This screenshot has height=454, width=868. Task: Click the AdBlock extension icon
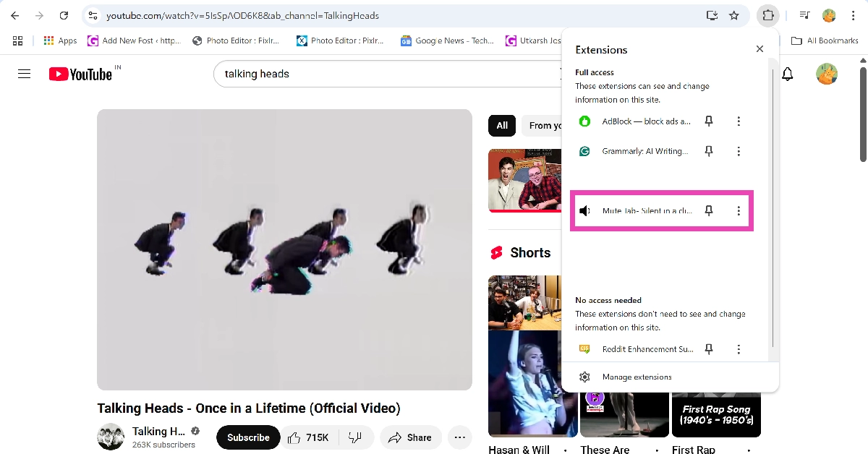click(x=584, y=121)
